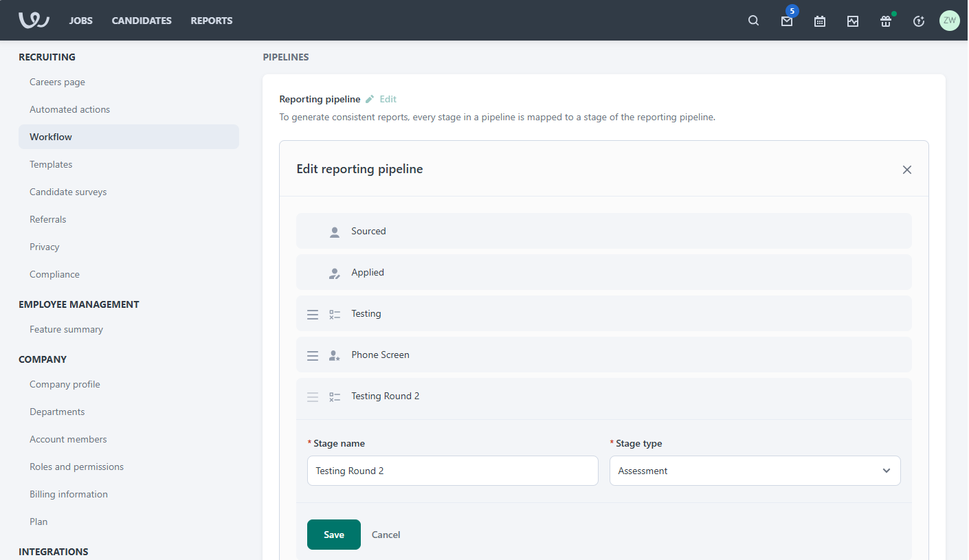The height and width of the screenshot is (560, 969).
Task: Open the calendar icon in header
Action: pos(820,21)
